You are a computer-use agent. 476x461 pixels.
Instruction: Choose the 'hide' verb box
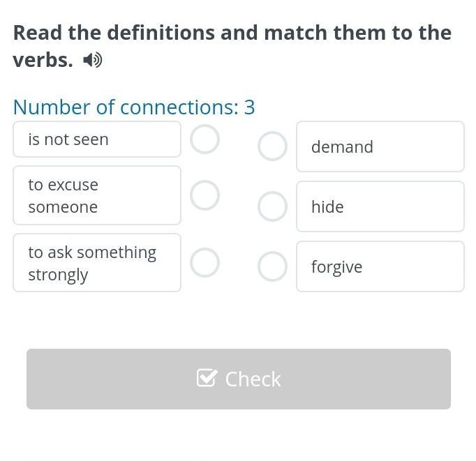pos(380,206)
